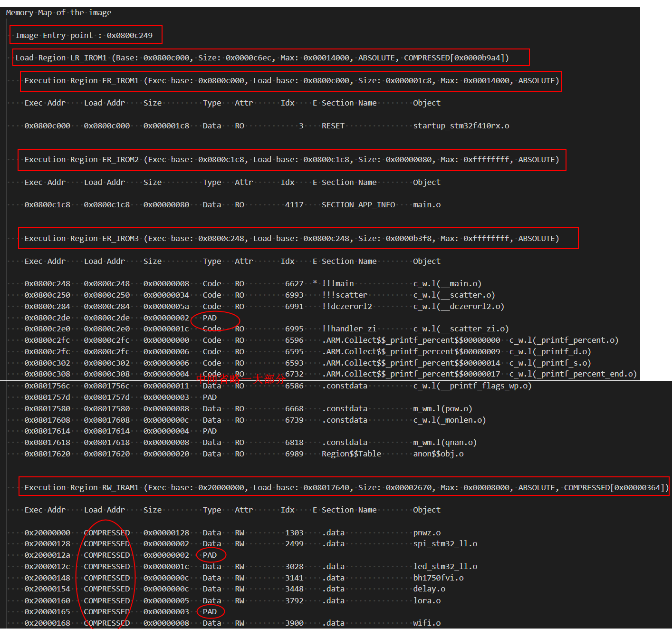This screenshot has width=672, height=629.
Task: Click c_w.l(__main.o) object entry
Action: point(447,284)
